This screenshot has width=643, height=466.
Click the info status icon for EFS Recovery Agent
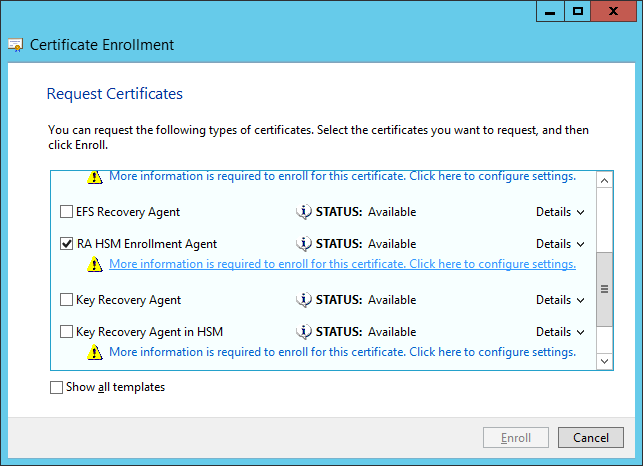tap(305, 212)
